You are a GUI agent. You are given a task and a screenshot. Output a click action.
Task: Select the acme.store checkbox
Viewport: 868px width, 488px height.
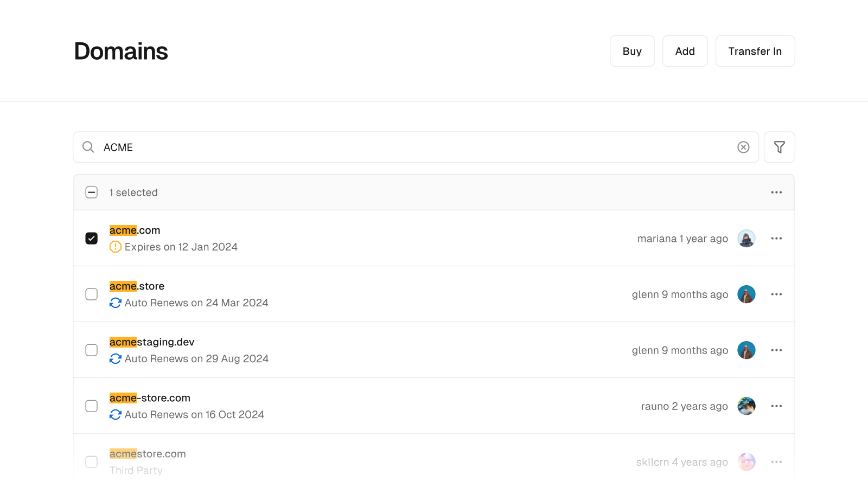click(91, 294)
